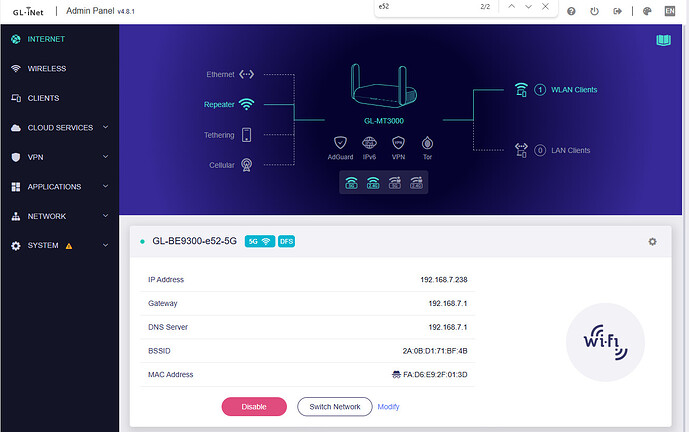Click the power reboot icon
The height and width of the screenshot is (432, 689).
pos(594,12)
